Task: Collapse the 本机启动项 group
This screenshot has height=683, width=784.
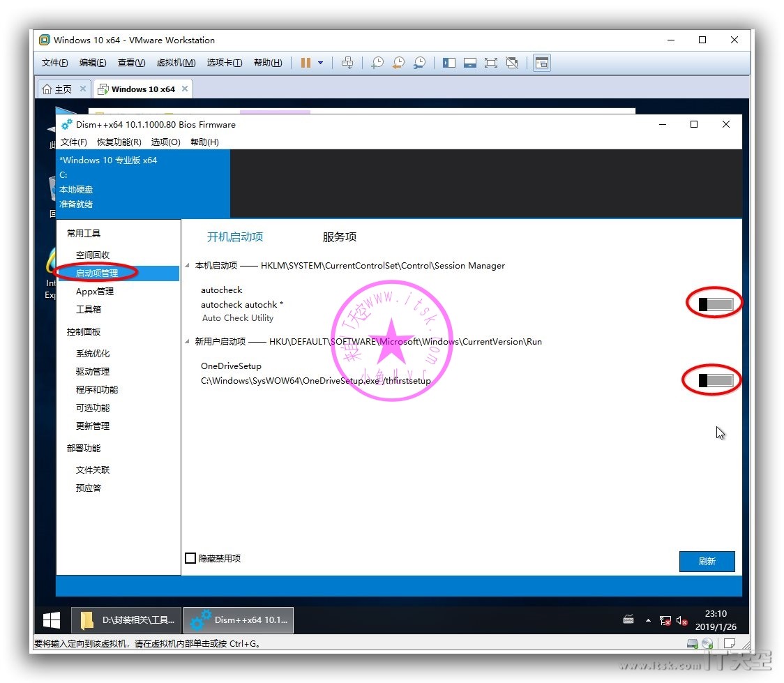Action: click(187, 266)
